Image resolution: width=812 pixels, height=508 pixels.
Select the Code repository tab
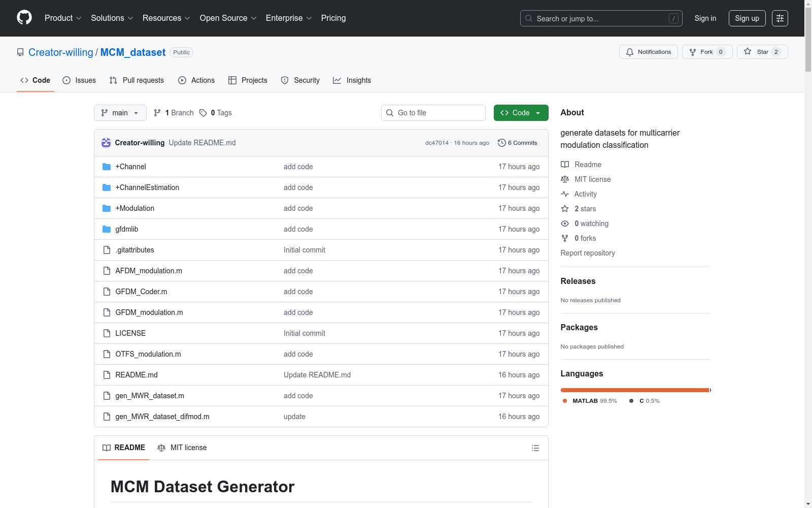coord(36,80)
